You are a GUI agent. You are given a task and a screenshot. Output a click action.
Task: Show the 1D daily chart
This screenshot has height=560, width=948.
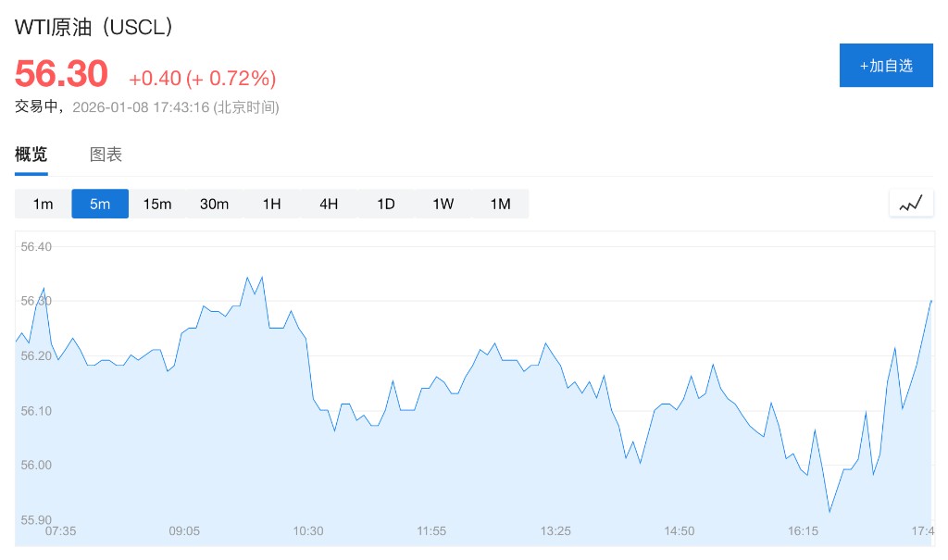(x=386, y=204)
